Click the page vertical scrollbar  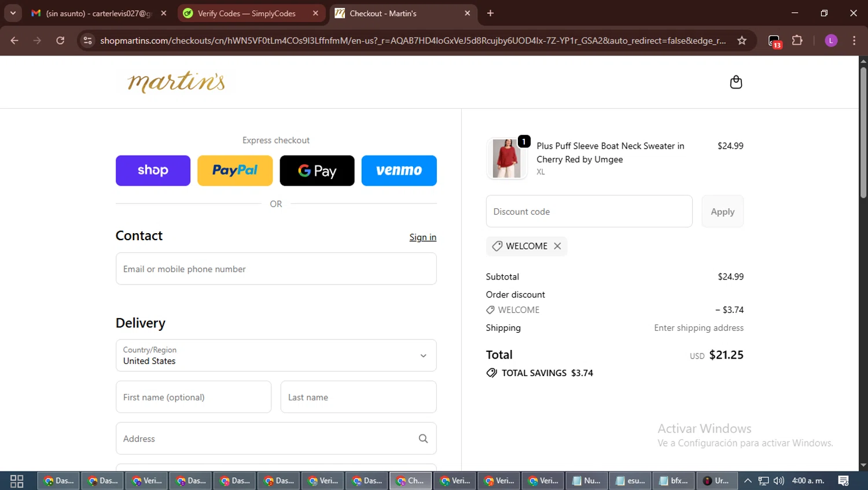point(863,133)
